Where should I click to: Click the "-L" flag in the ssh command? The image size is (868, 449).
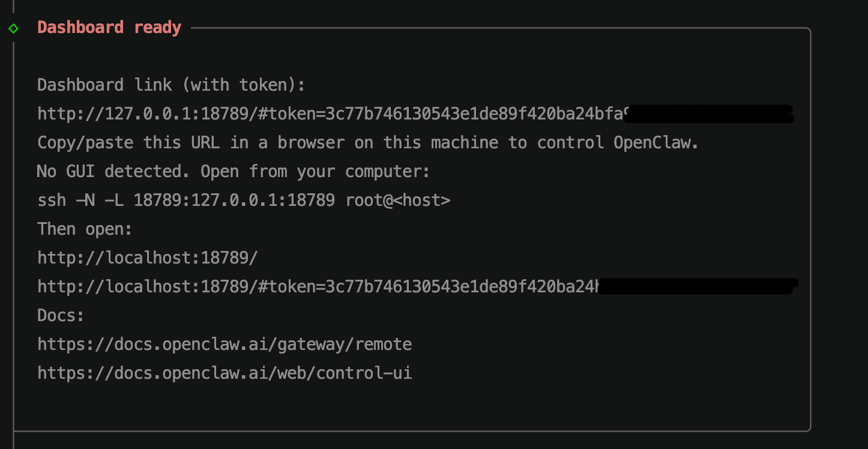coord(114,200)
